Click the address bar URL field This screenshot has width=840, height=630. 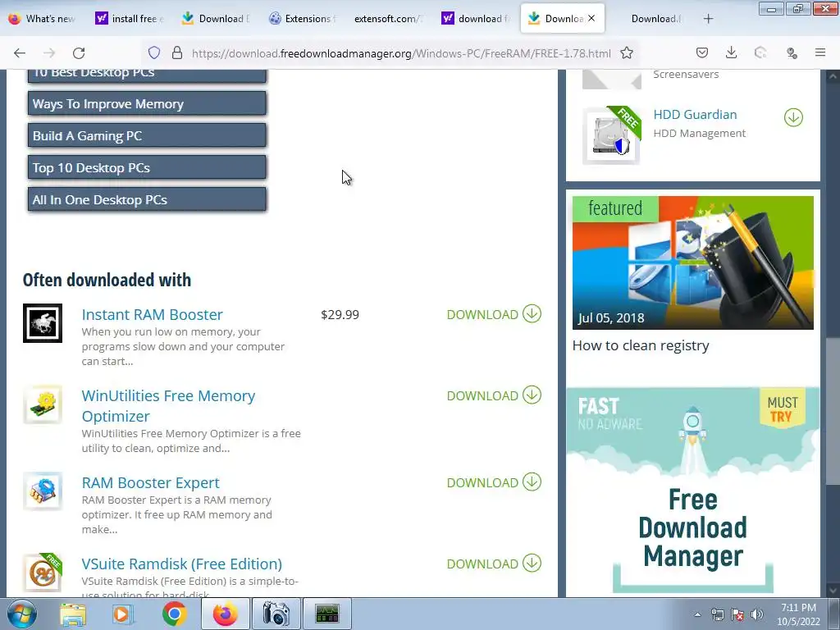coord(400,53)
